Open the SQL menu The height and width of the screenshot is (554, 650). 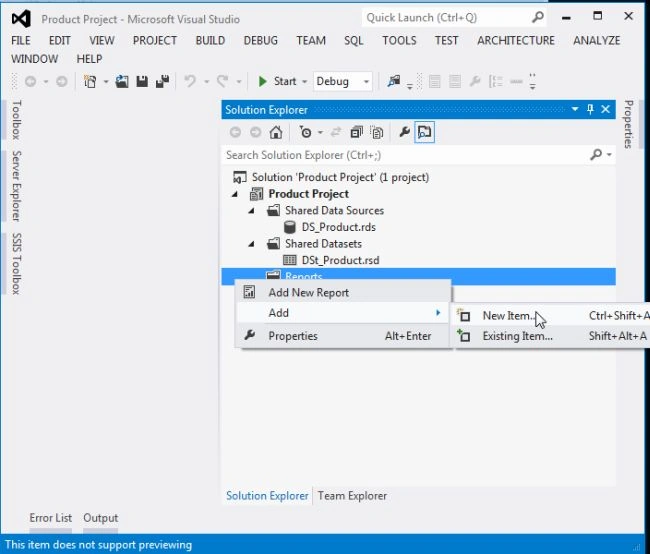353,40
